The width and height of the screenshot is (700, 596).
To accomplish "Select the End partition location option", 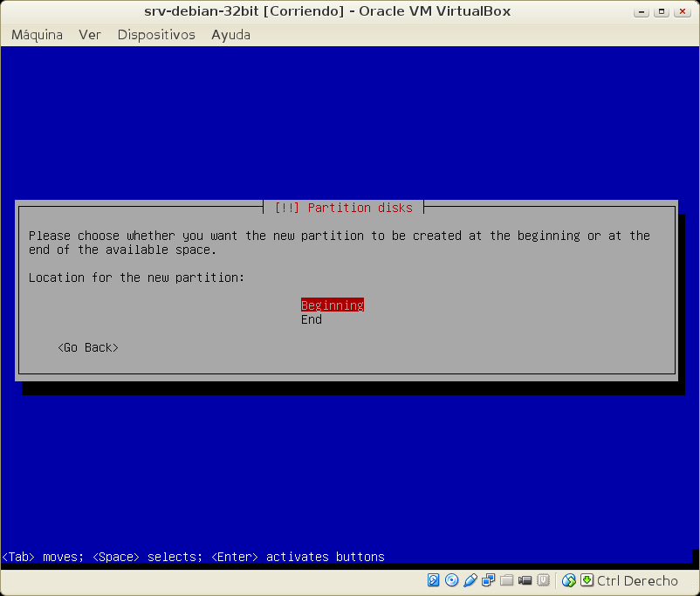I will point(312,319).
